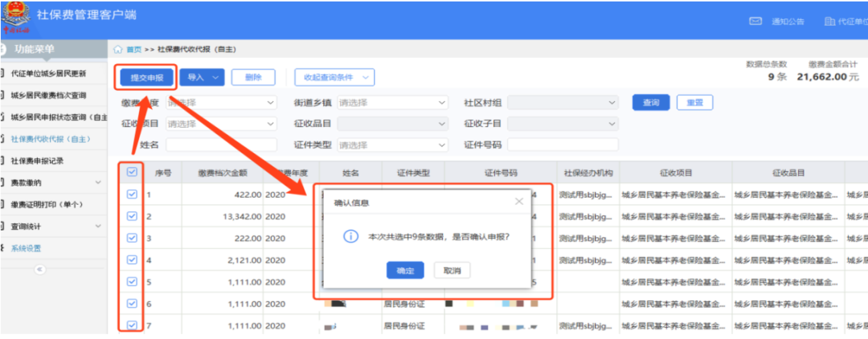Click the 提交申报 button

pyautogui.click(x=147, y=78)
